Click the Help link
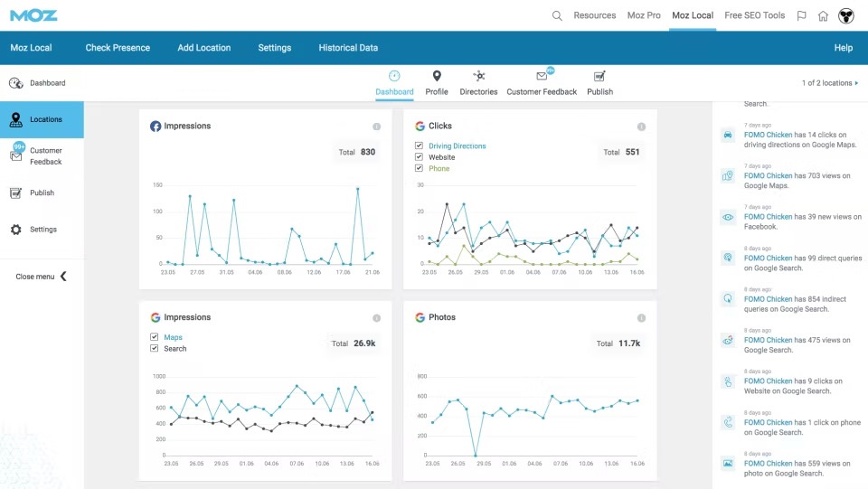868x489 pixels. click(843, 48)
